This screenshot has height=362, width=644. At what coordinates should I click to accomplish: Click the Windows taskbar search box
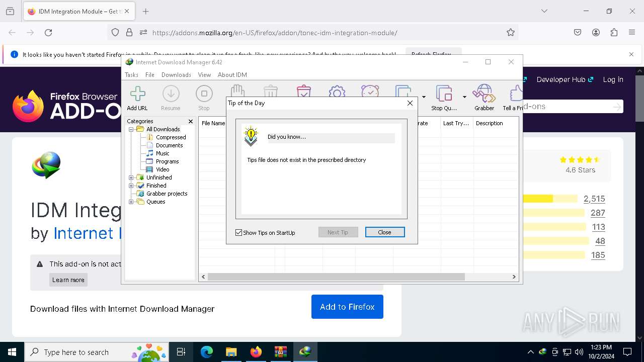[97, 352]
